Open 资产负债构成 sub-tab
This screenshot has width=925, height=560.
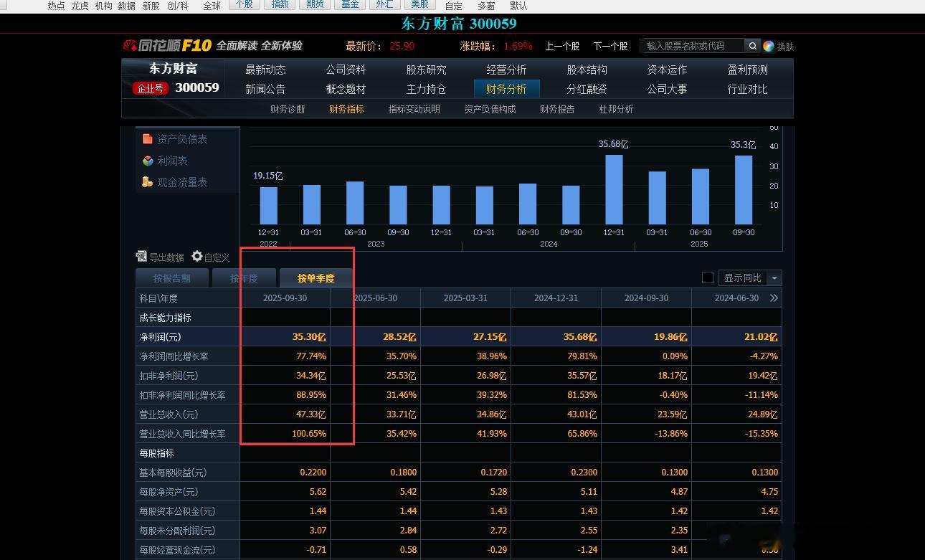490,109
